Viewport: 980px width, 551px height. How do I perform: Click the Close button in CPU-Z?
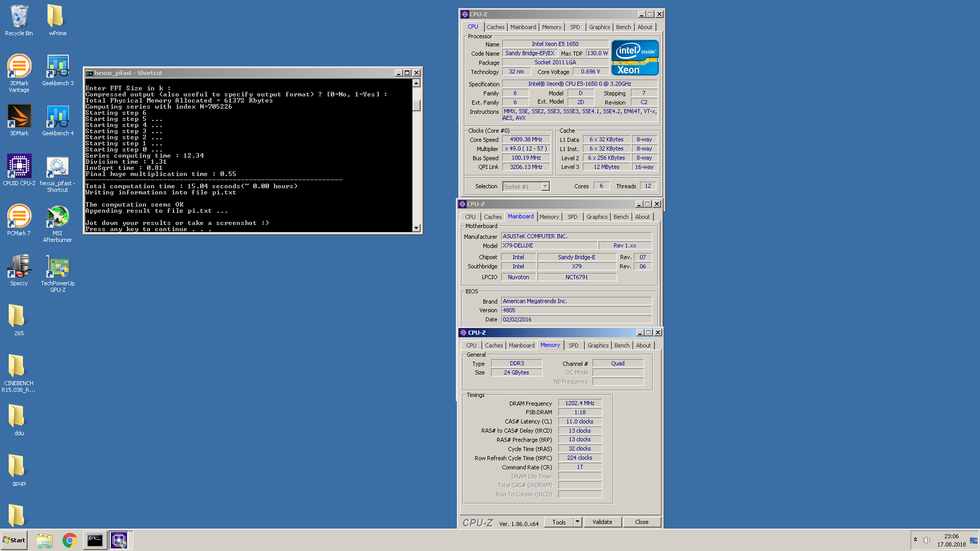[642, 522]
